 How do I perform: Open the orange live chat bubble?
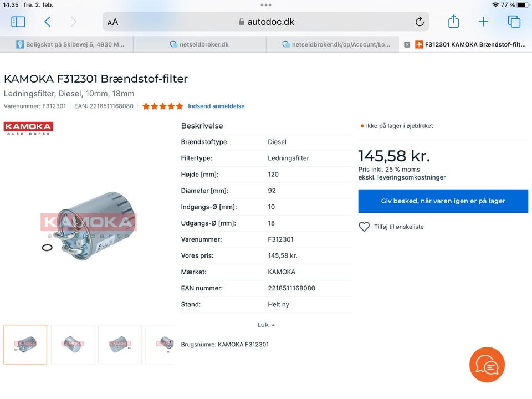[x=487, y=365]
